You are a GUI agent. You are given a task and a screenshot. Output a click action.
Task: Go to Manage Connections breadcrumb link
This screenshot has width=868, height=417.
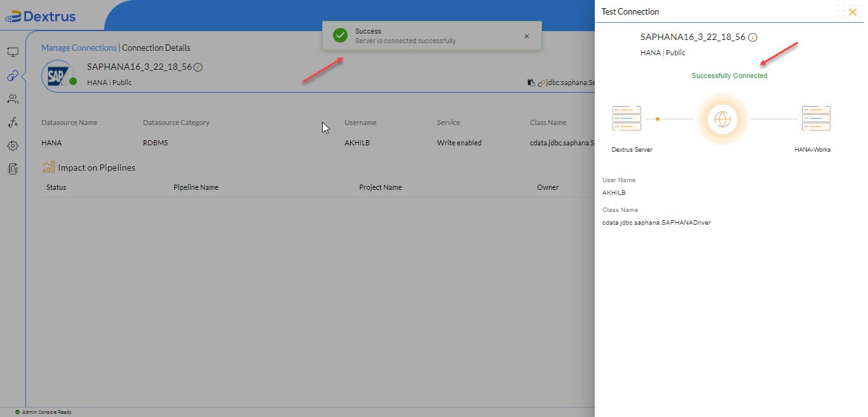coord(79,48)
